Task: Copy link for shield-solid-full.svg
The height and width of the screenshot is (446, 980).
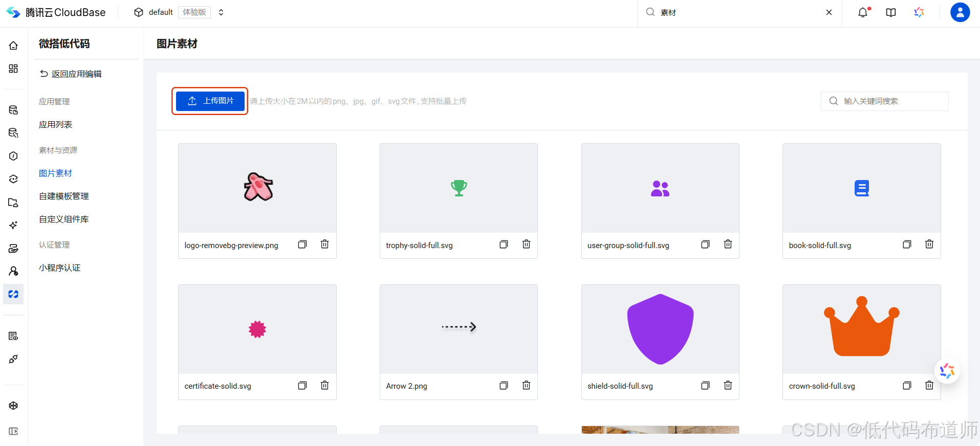Action: (706, 385)
